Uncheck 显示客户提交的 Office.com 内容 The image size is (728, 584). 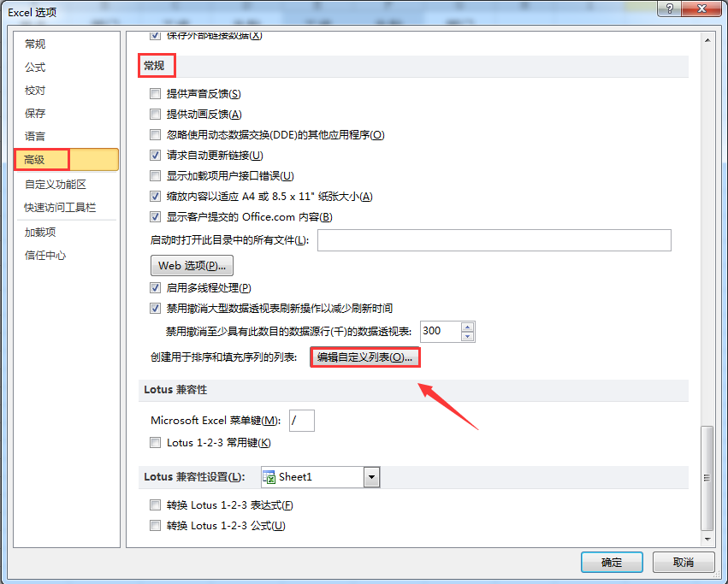[155, 217]
